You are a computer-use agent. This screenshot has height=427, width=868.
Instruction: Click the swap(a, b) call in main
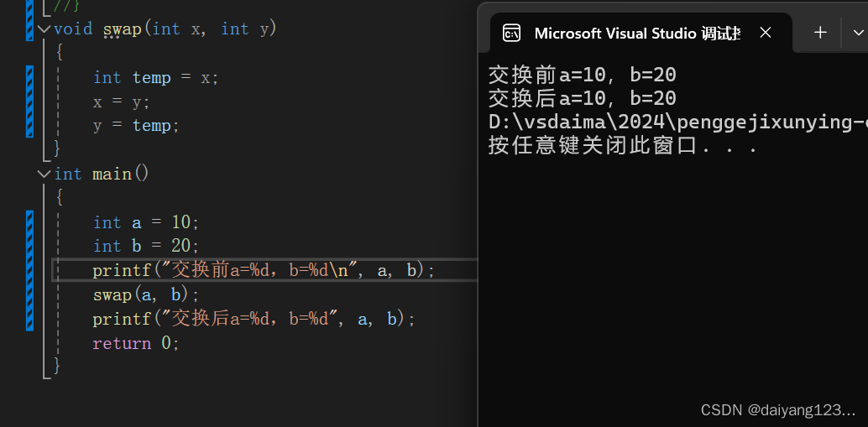(x=147, y=295)
